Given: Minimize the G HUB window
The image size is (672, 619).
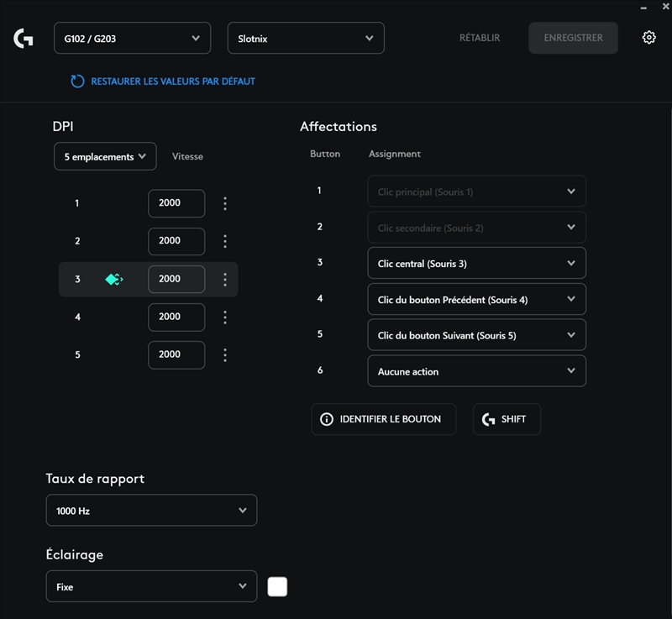Looking at the screenshot, I should [643, 8].
